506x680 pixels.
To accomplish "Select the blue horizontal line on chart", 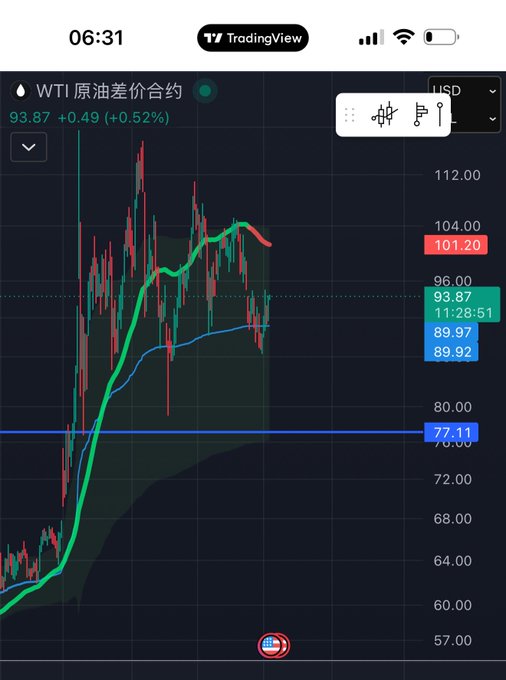I will pos(212,432).
